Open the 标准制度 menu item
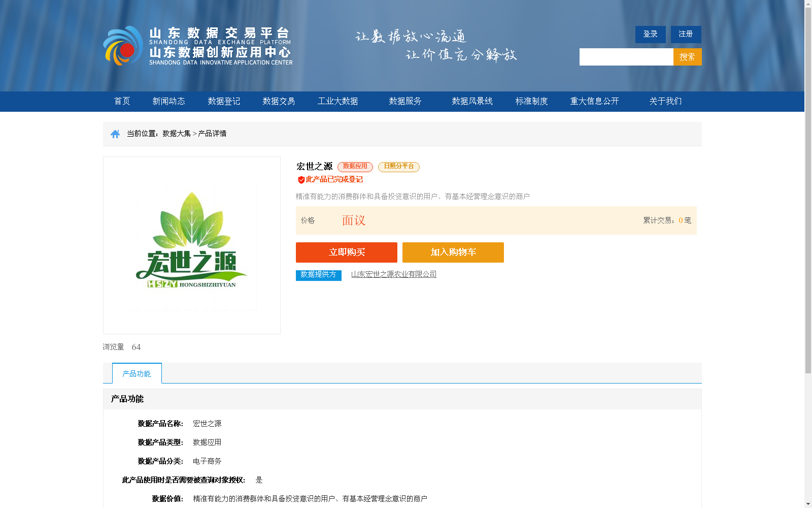The height and width of the screenshot is (508, 812). point(532,101)
